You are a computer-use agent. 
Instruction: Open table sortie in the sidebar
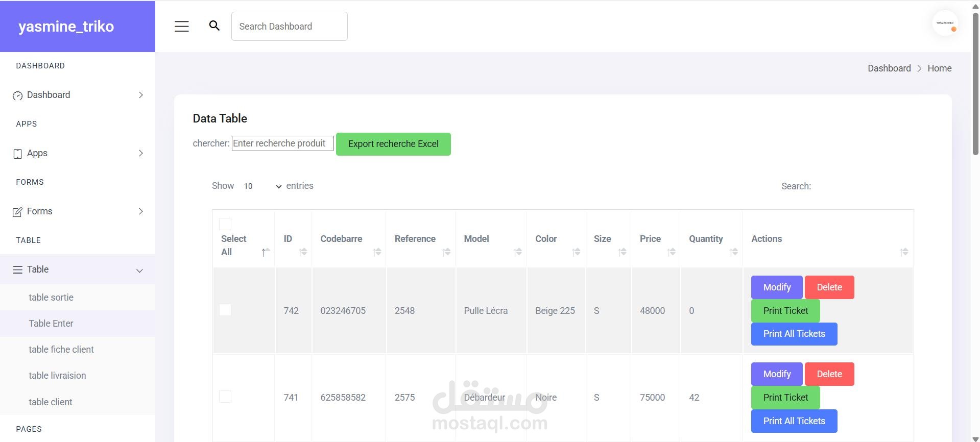pos(51,298)
